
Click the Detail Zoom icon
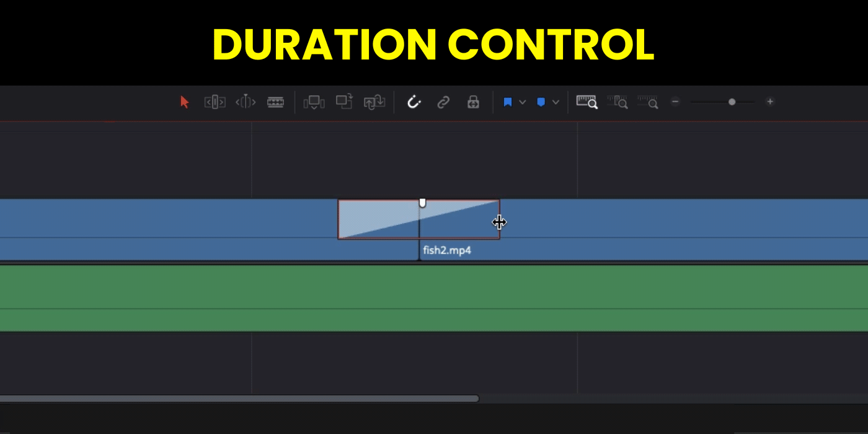tap(618, 102)
